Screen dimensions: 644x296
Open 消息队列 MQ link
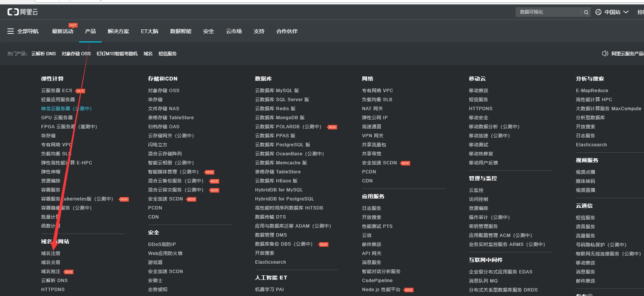coord(483,281)
